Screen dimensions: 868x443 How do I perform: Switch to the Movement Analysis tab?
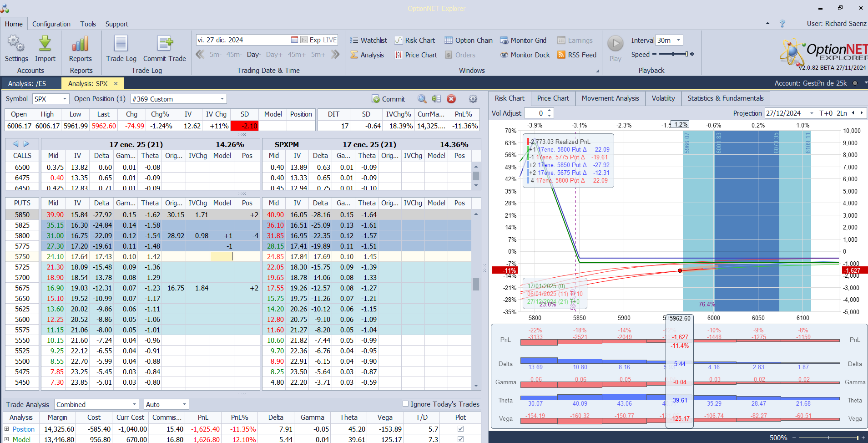[x=610, y=98]
